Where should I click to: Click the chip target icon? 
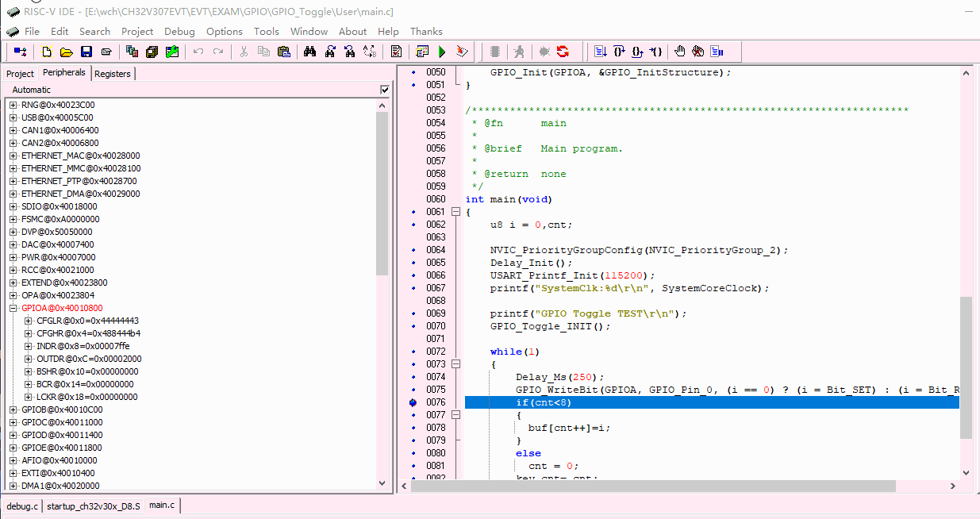(x=495, y=52)
